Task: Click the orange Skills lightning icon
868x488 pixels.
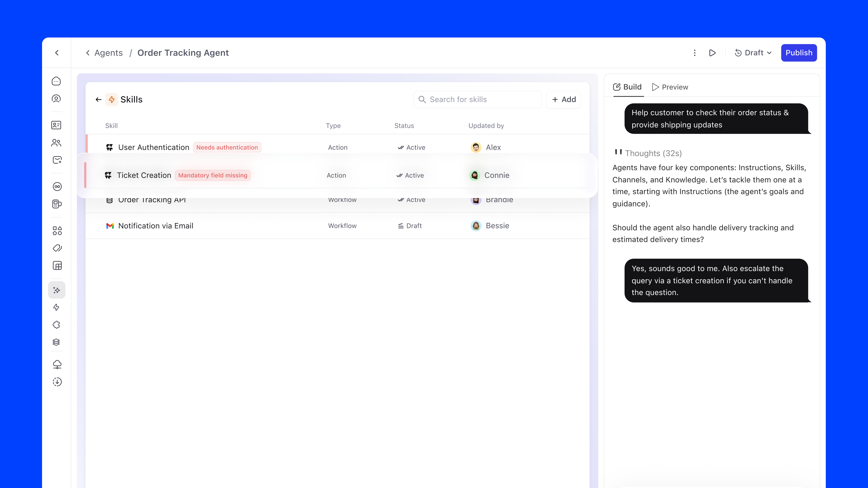Action: click(x=111, y=100)
